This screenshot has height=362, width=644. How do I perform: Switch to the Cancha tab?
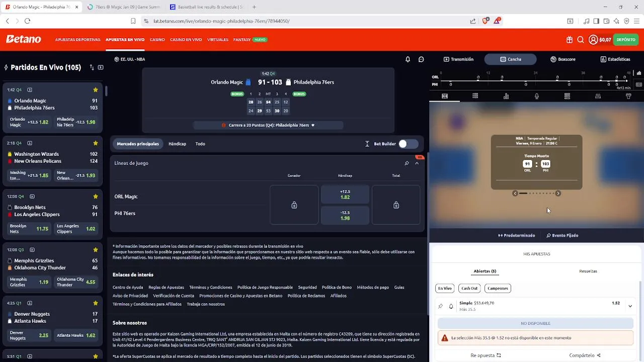click(x=511, y=59)
